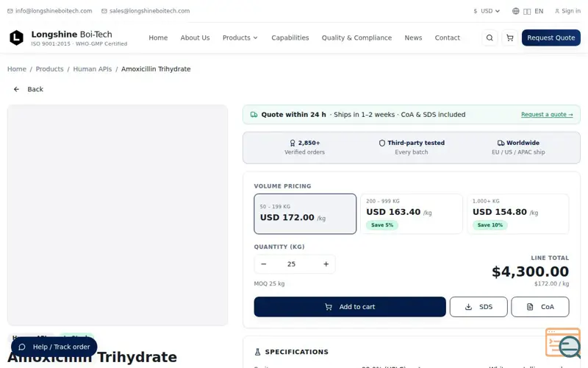
Task: Open the search icon in header
Action: coord(490,38)
